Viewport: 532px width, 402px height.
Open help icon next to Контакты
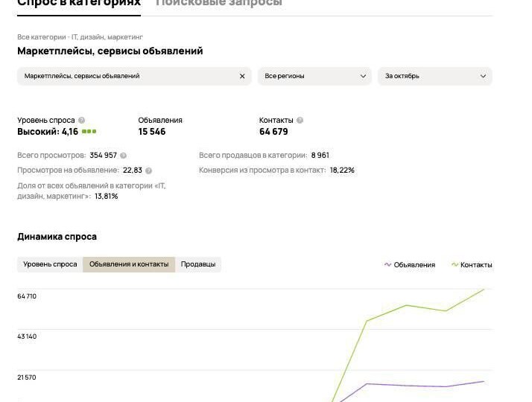(300, 121)
